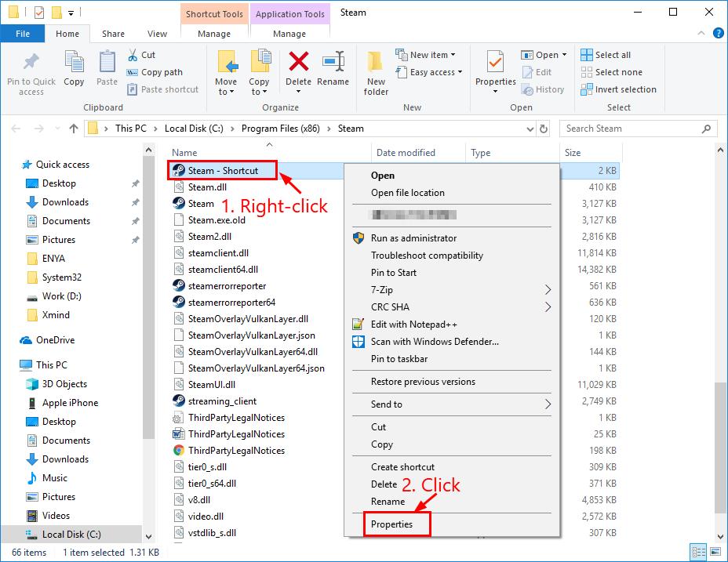Screen dimensions: 728x562
Task: Expand the New item dropdown arrow
Action: pyautogui.click(x=453, y=54)
